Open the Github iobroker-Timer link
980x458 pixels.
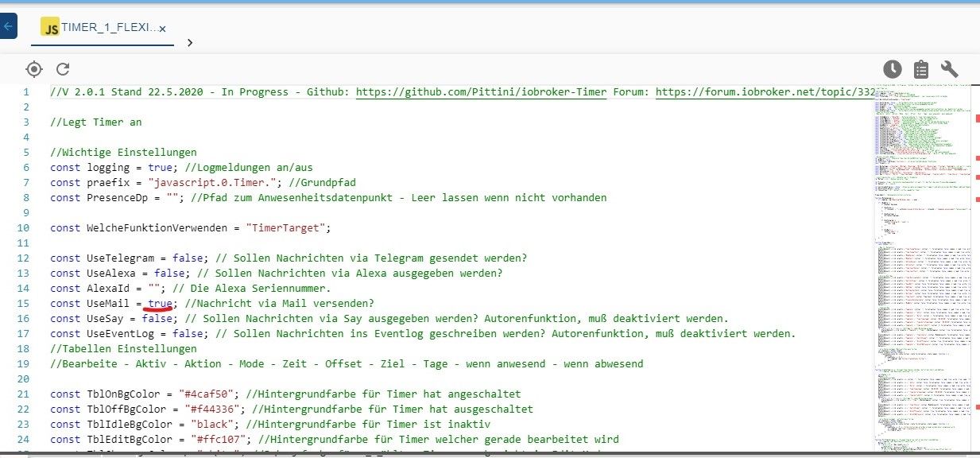[x=481, y=92]
